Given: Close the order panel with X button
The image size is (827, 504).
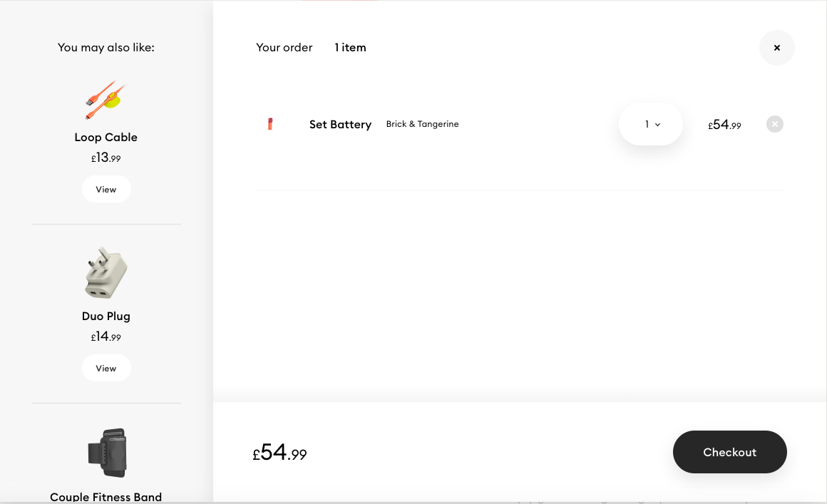Looking at the screenshot, I should click(776, 48).
